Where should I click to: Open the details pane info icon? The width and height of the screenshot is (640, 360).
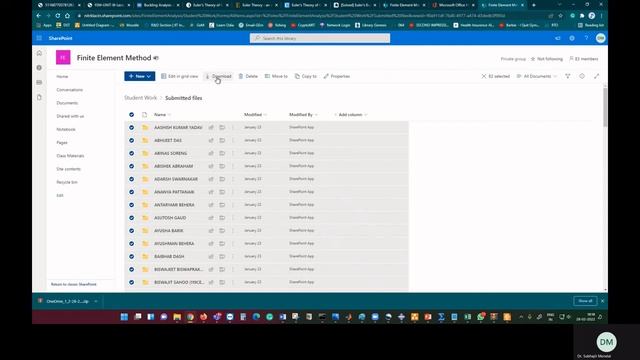click(582, 76)
